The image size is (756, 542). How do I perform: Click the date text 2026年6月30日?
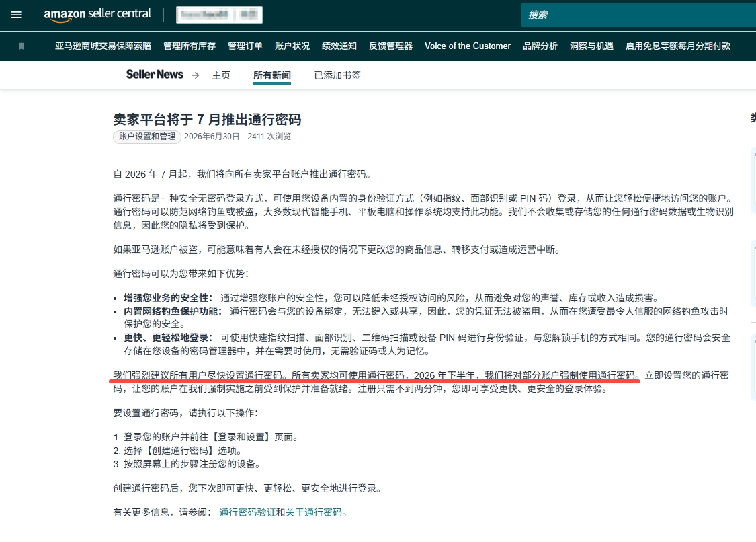(x=212, y=137)
